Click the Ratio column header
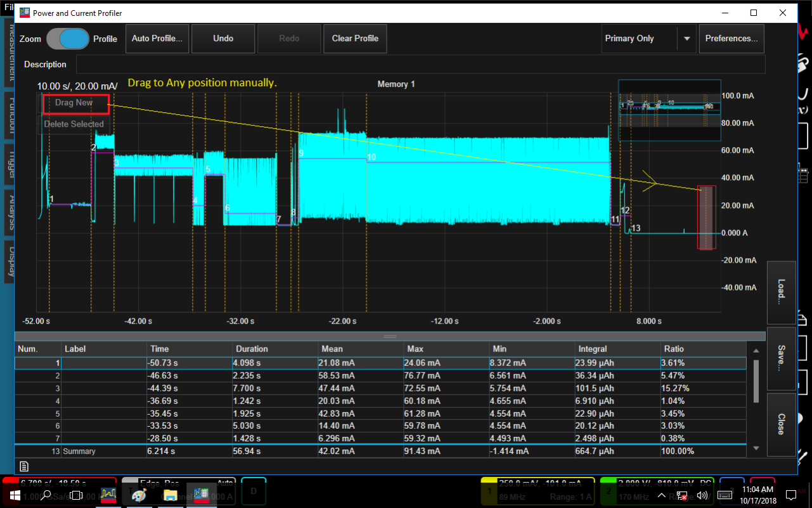The width and height of the screenshot is (812, 508). click(703, 349)
